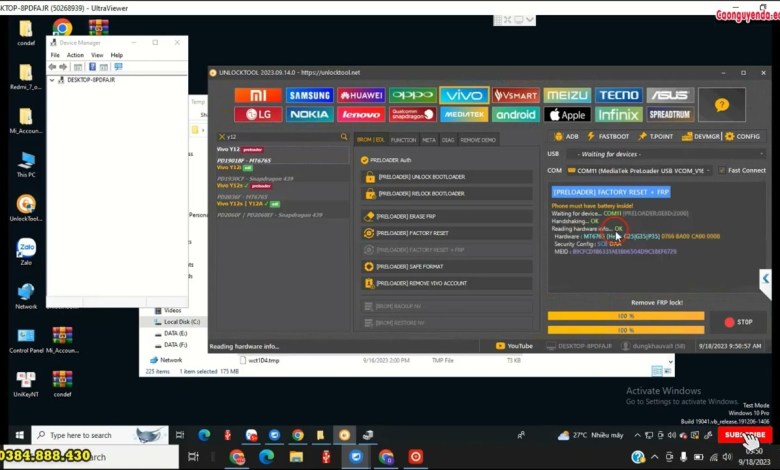Click PRELOADER ERASE FRP button

[x=447, y=216]
